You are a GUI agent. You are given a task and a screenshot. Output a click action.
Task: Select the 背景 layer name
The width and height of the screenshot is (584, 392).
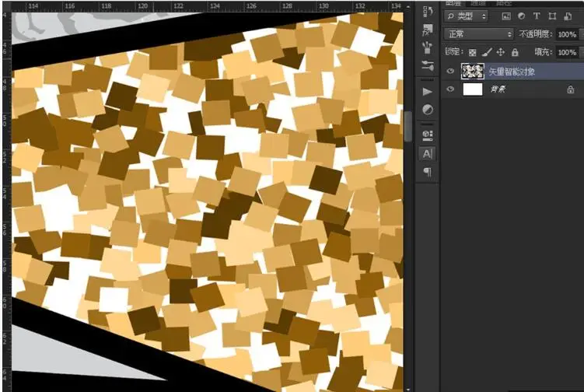pos(498,89)
